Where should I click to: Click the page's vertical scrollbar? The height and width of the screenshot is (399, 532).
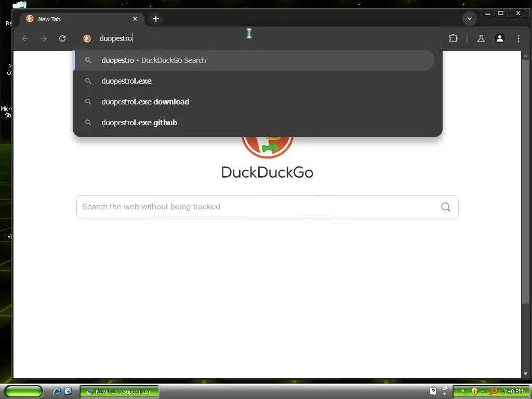(526, 180)
